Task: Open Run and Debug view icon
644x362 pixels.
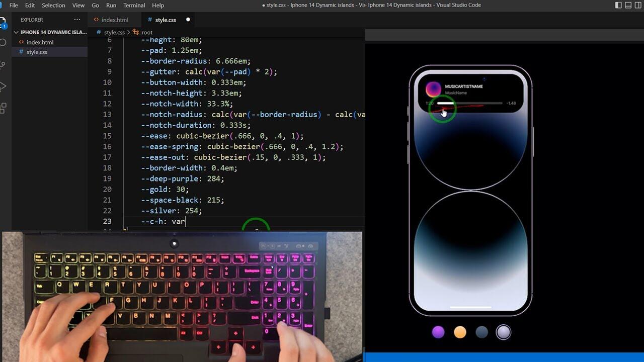Action: (x=3, y=86)
